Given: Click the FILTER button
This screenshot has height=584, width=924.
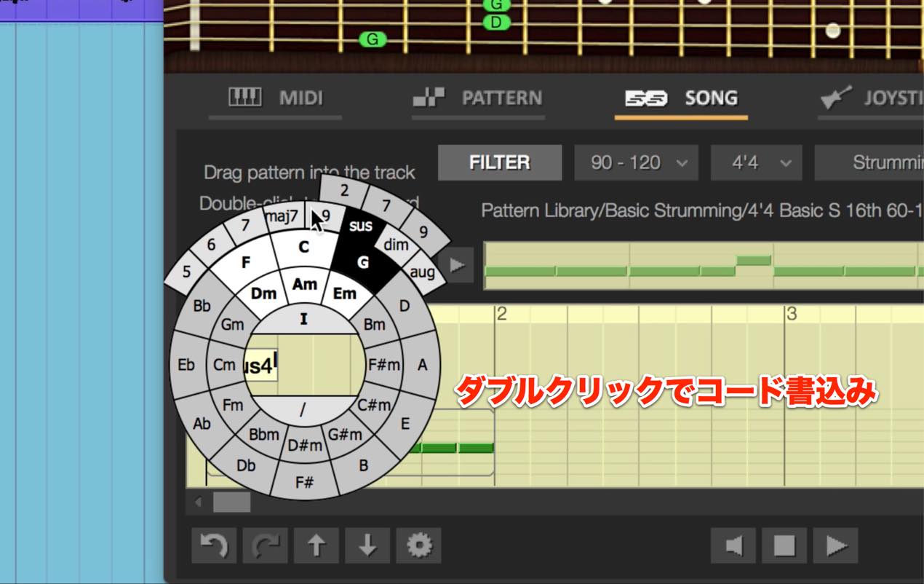Looking at the screenshot, I should tap(499, 162).
